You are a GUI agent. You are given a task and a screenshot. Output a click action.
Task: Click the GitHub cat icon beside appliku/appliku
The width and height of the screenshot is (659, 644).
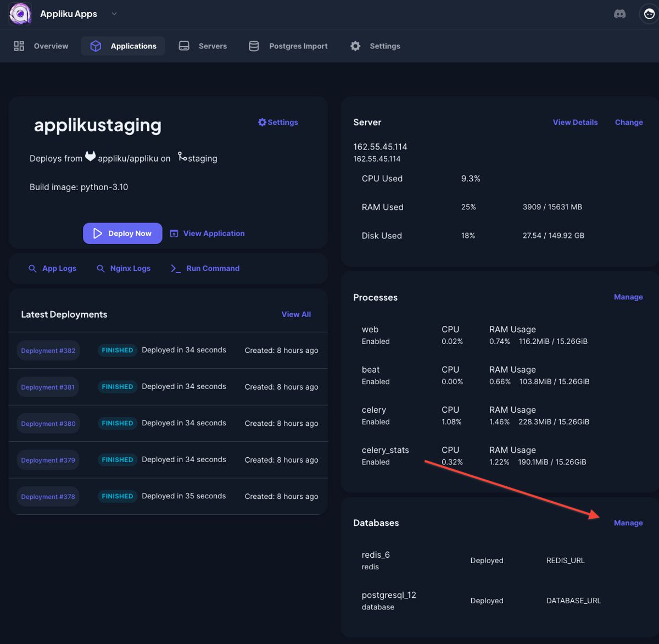(x=90, y=157)
